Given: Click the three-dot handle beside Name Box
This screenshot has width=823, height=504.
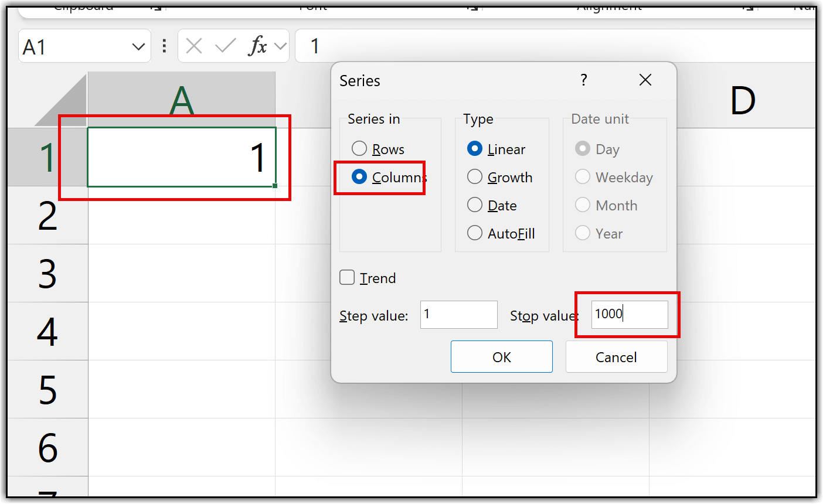Looking at the screenshot, I should tap(164, 46).
